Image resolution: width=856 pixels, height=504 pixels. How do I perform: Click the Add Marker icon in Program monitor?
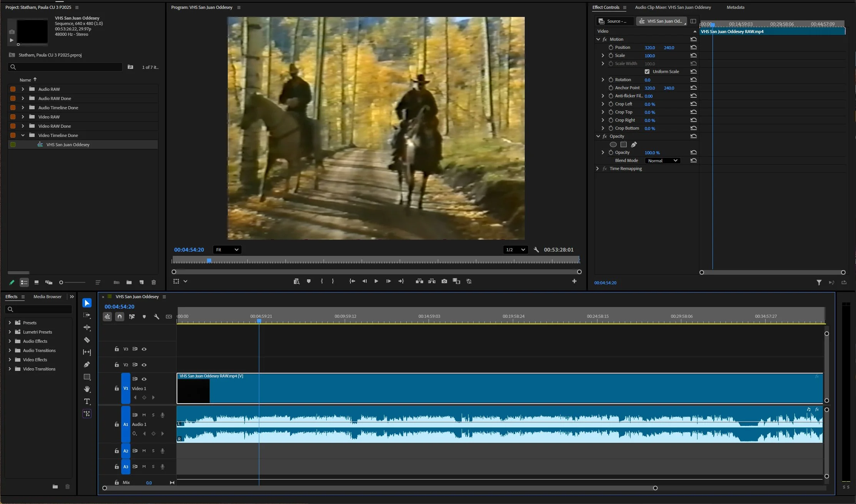pyautogui.click(x=309, y=281)
